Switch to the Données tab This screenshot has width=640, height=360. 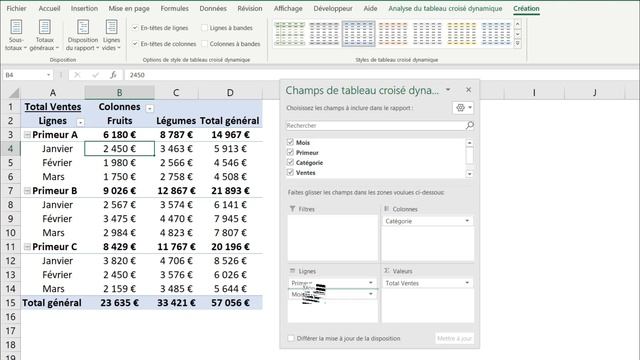[x=213, y=8]
